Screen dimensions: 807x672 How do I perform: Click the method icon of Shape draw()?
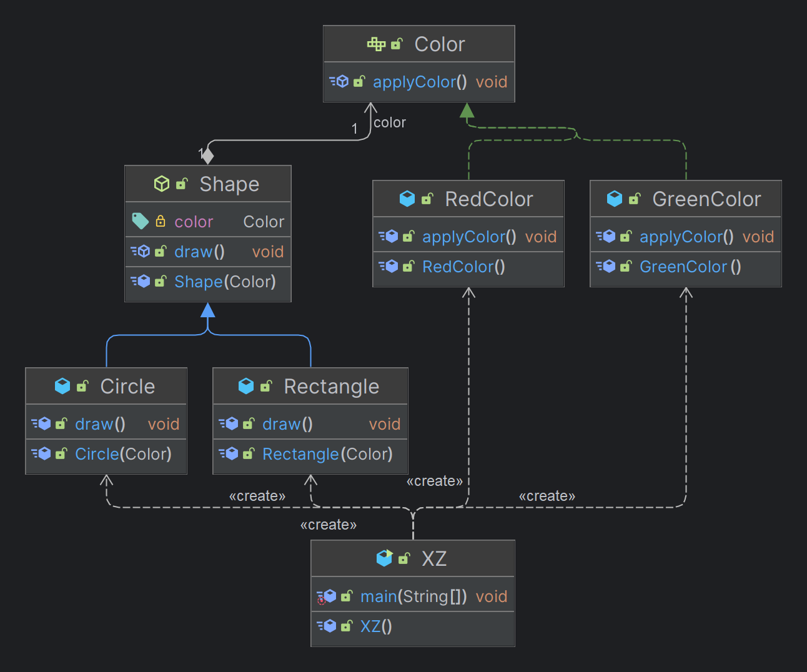141,251
